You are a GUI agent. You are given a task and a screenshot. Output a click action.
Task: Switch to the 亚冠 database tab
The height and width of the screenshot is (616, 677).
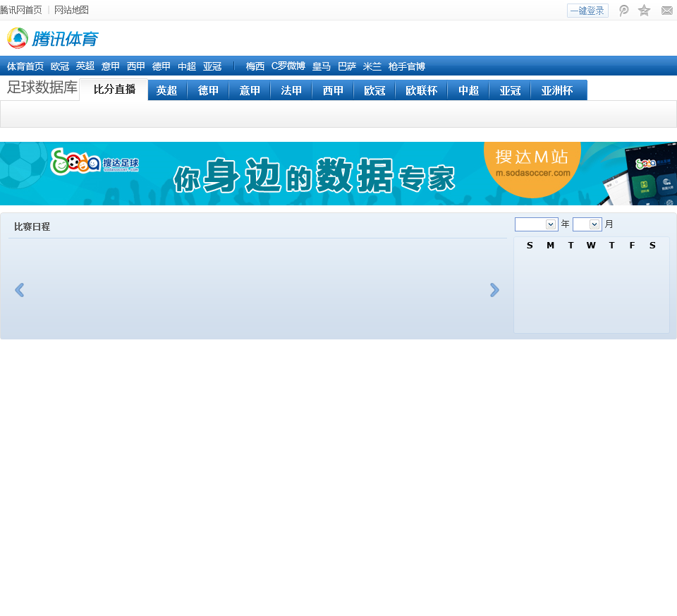click(x=510, y=90)
